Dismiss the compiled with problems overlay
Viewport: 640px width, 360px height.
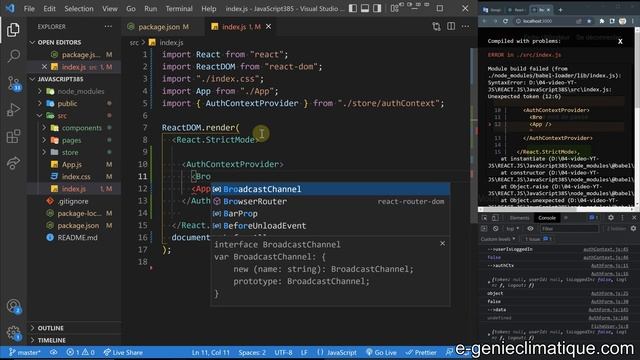[x=620, y=41]
